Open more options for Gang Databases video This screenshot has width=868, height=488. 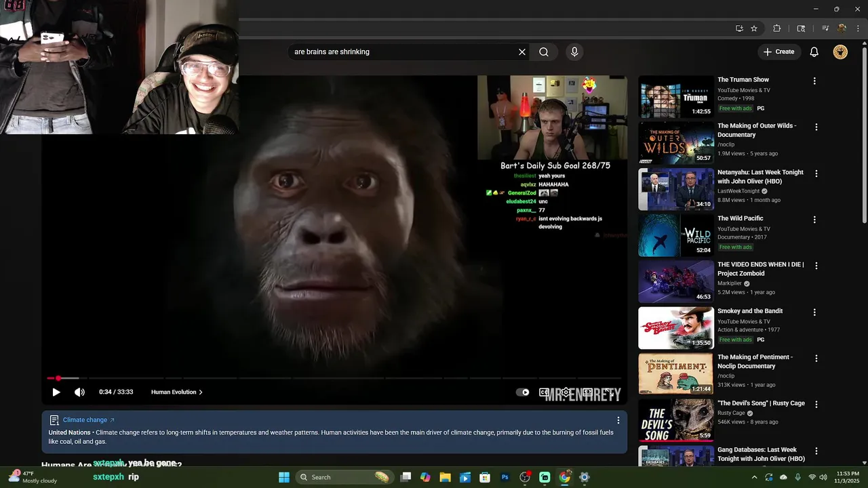point(816,451)
